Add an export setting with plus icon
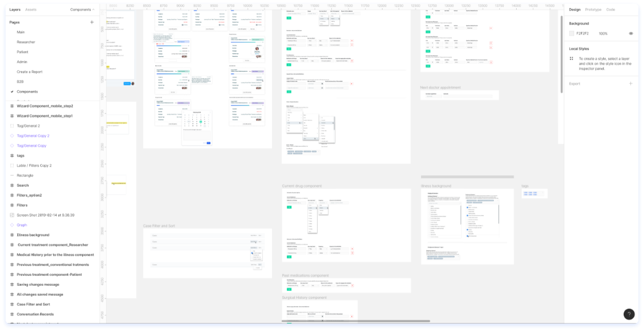Screen dimensions: 644x331 point(631,84)
